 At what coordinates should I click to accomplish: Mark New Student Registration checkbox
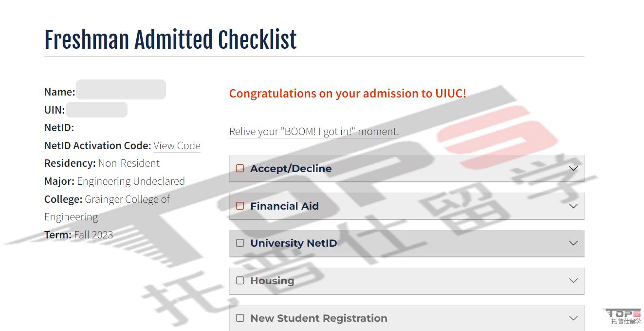coord(240,318)
